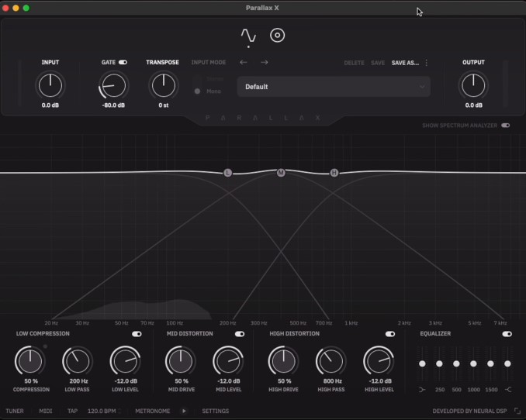This screenshot has height=420, width=526.
Task: Click the metronome play button
Action: 184,411
